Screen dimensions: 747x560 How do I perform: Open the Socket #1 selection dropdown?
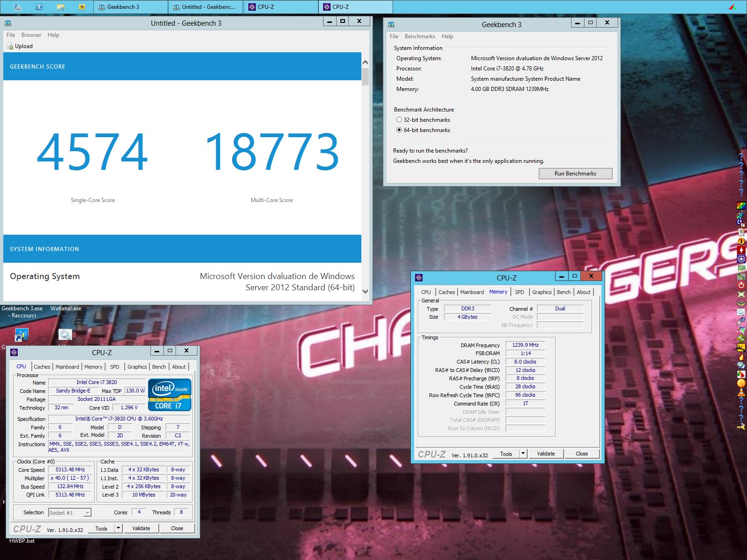[70, 513]
